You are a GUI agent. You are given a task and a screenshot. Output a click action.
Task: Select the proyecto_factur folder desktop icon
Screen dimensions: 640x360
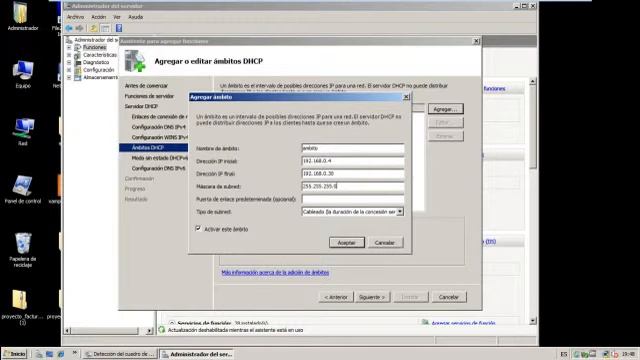click(x=22, y=307)
